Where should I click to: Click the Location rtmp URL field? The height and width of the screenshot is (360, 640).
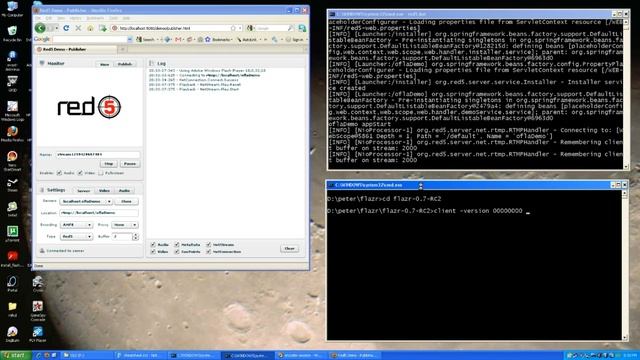click(99, 213)
